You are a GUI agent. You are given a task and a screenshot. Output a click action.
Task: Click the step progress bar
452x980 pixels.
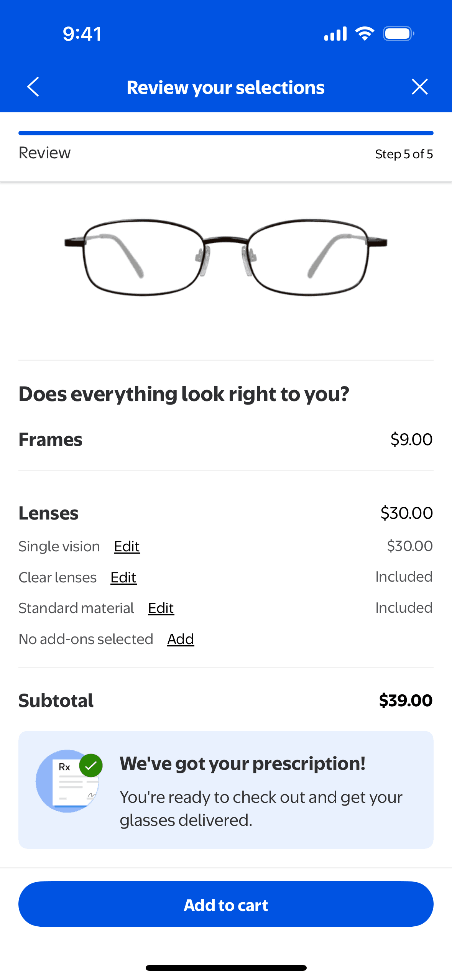coord(226,133)
